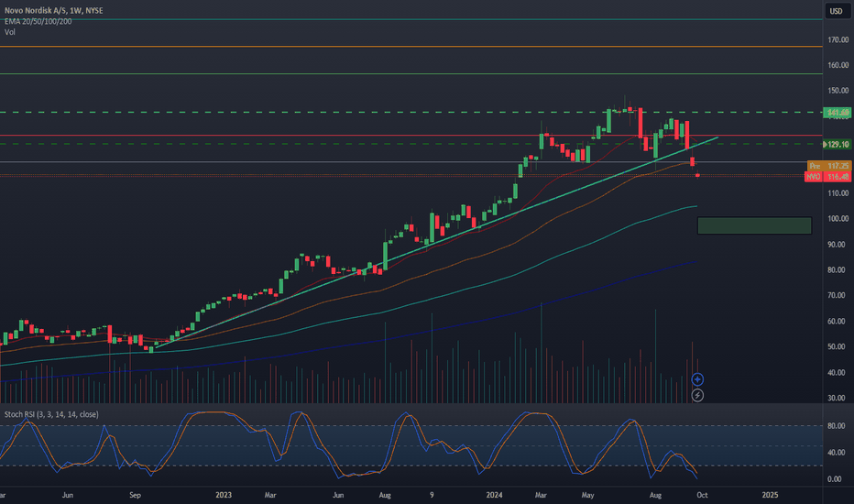Viewport: 854px width, 504px height.
Task: Click the 110.00 price axis value
Action: 838,192
